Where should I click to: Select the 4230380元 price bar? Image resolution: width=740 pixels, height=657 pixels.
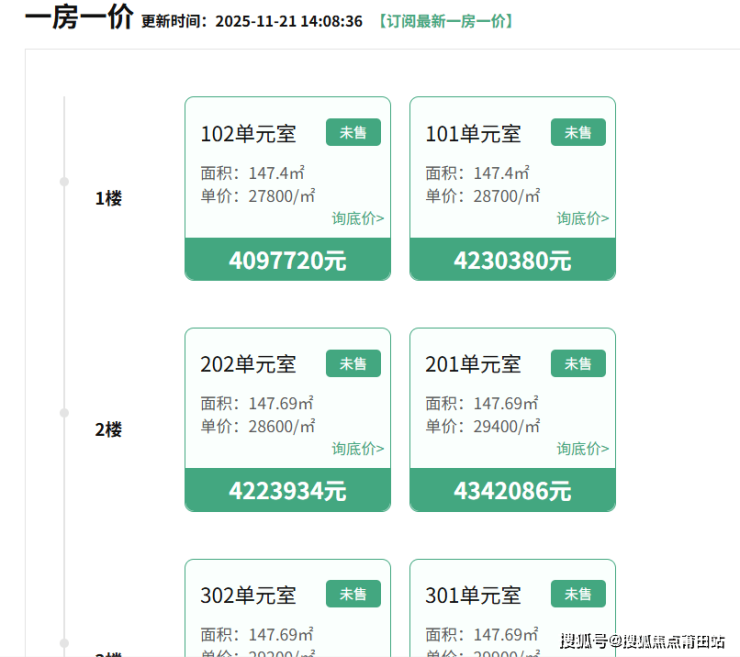(x=513, y=260)
